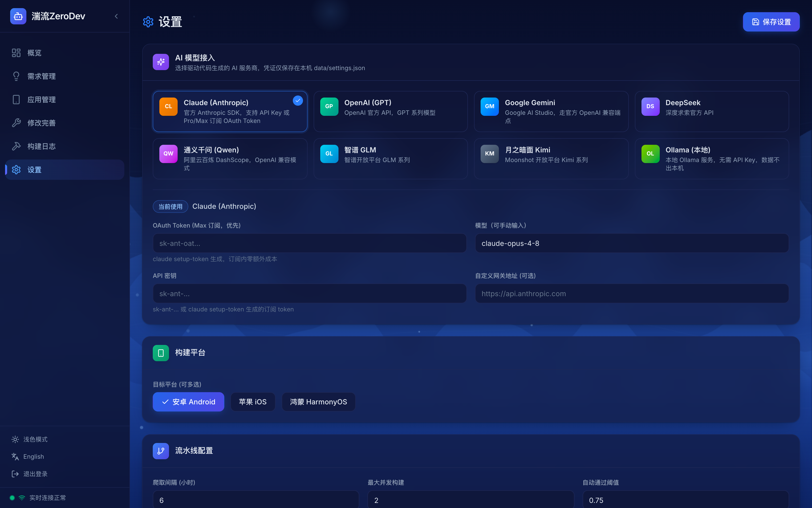Select the 通义千问 (Qwen) provider card
The image size is (812, 508).
pyautogui.click(x=230, y=158)
